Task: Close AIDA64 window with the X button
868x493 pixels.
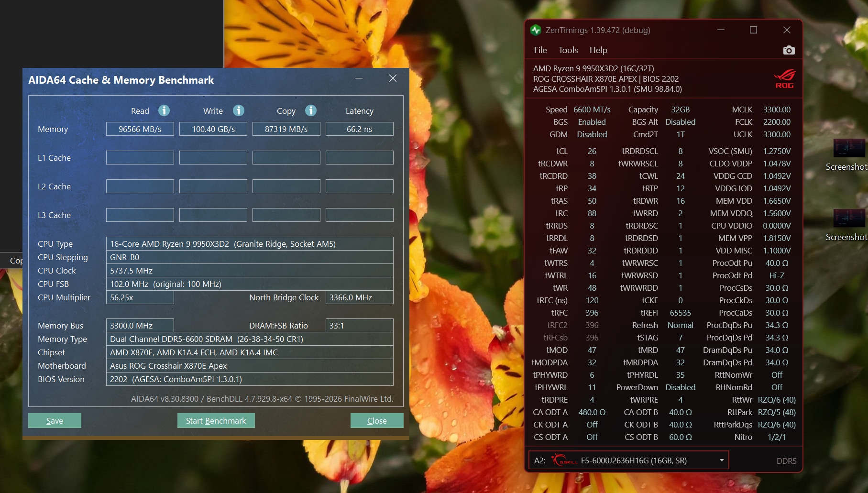Action: (393, 78)
